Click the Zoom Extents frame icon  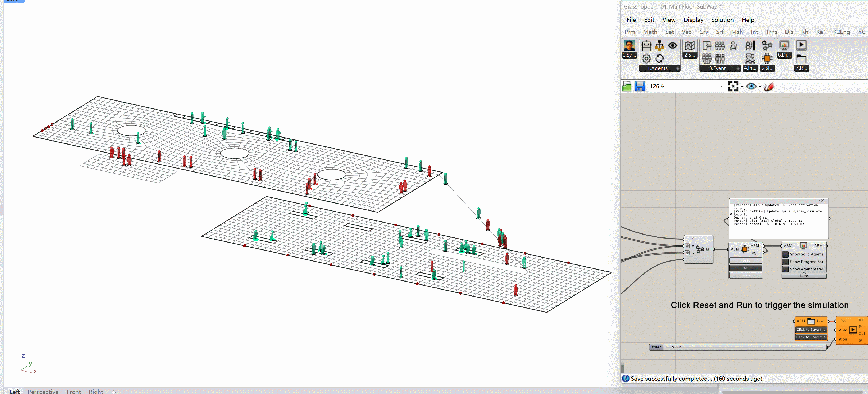[733, 87]
